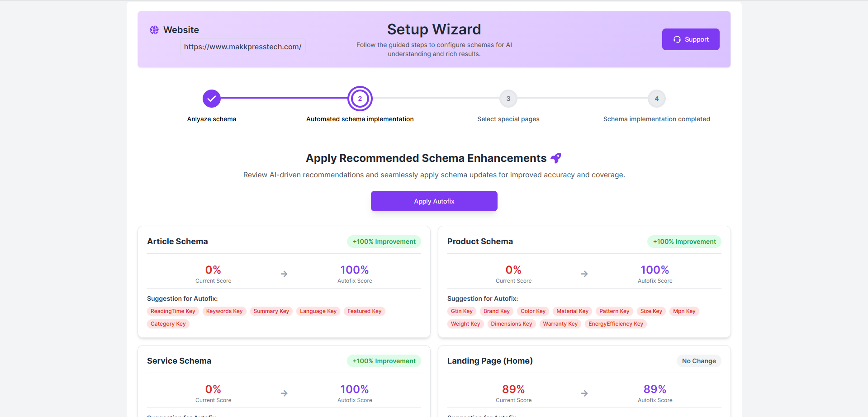Click the globe icon beside Website

coord(154,30)
